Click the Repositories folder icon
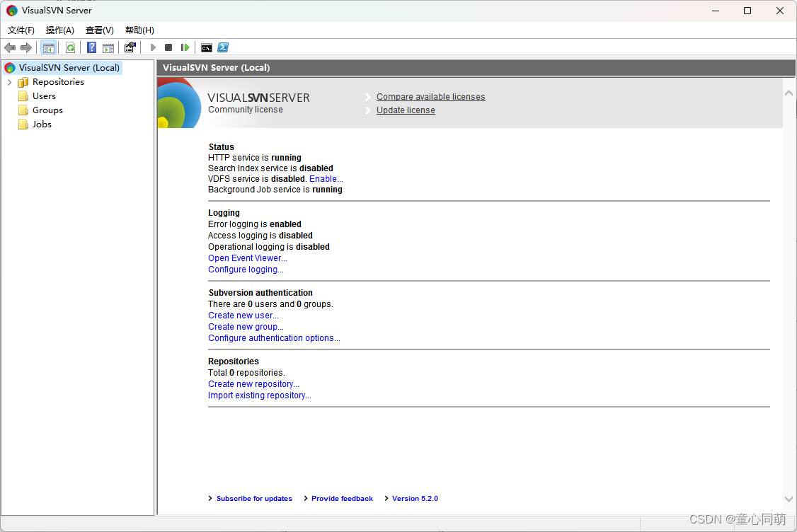Screen dimensions: 797x532 click(23, 82)
